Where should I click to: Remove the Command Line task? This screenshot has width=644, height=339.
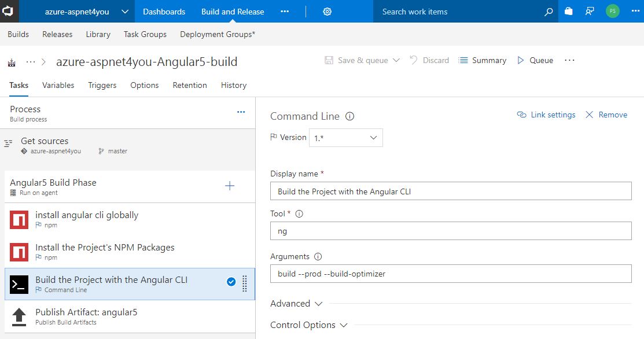[606, 115]
